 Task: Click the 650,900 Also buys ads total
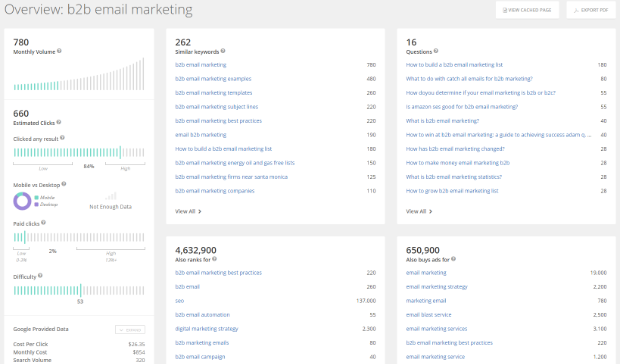click(x=423, y=250)
